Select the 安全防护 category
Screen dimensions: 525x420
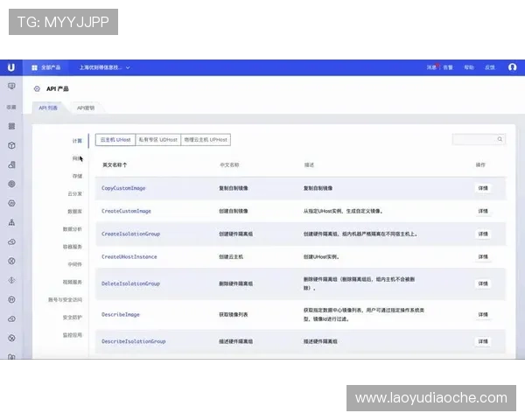coord(73,318)
